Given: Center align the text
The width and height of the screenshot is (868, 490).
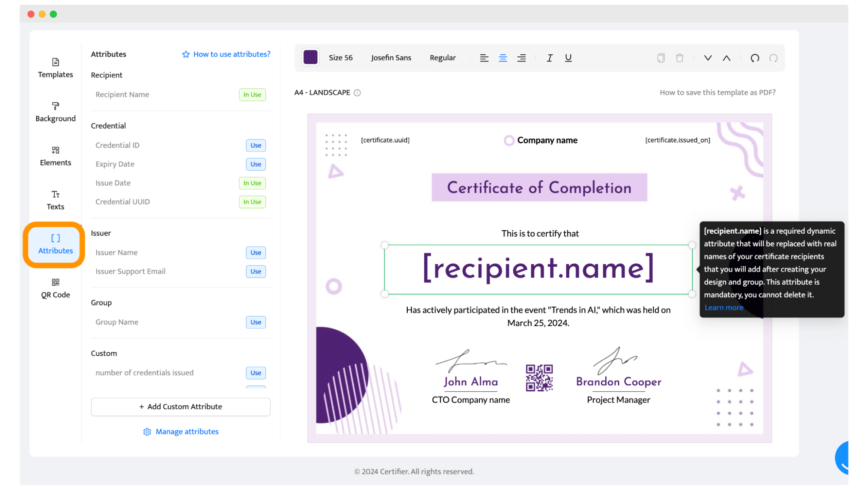Looking at the screenshot, I should point(503,58).
